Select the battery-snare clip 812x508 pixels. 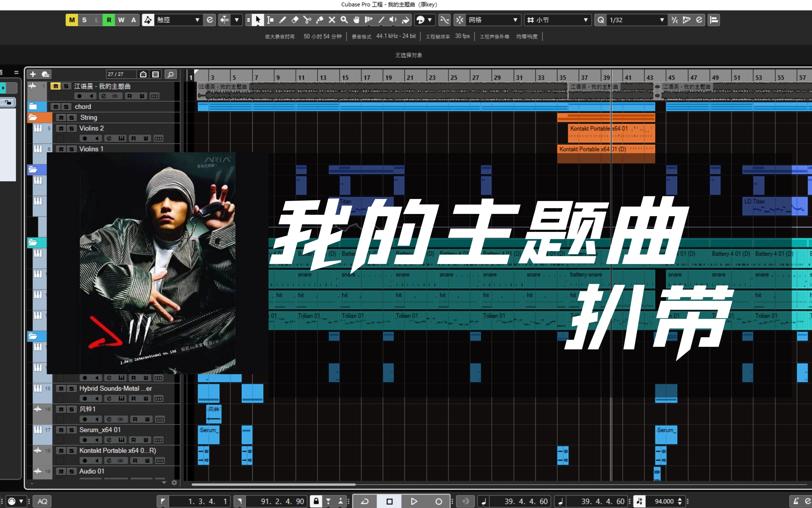(612, 279)
